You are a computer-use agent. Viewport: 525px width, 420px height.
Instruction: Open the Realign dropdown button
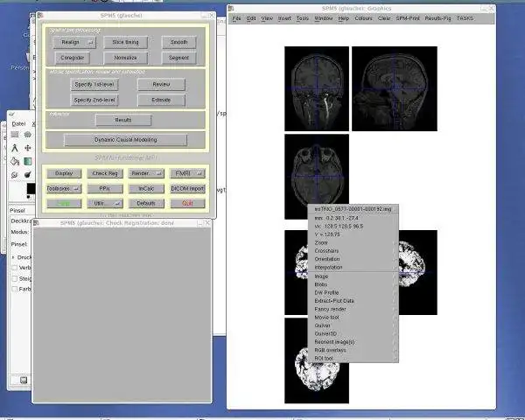click(x=74, y=42)
